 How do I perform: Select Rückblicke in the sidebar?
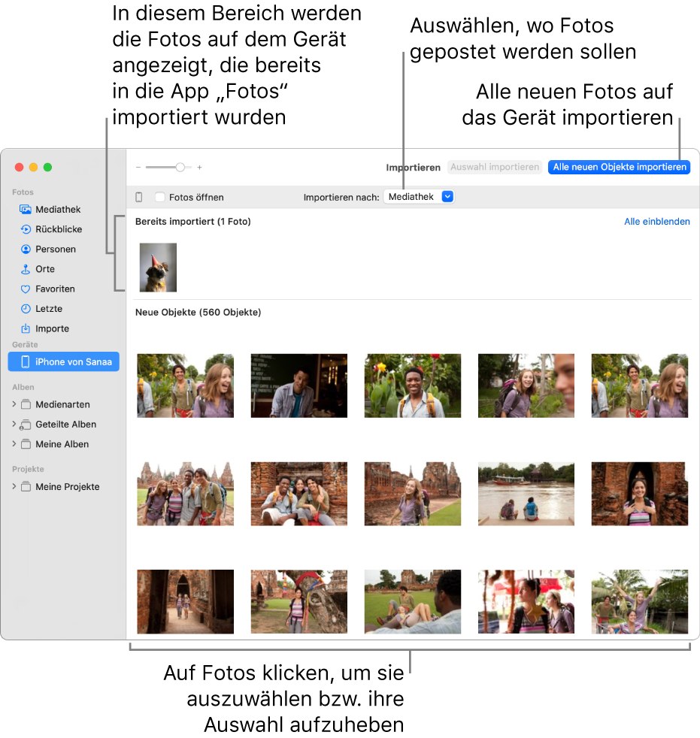pyautogui.click(x=50, y=229)
